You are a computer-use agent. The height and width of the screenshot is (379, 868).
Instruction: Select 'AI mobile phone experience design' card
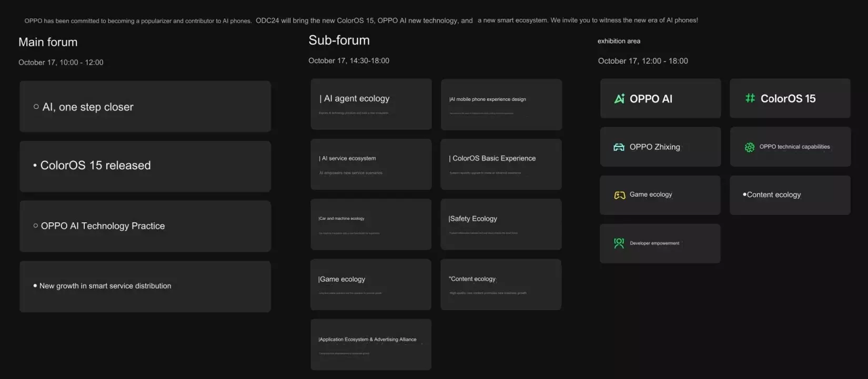[x=501, y=105]
